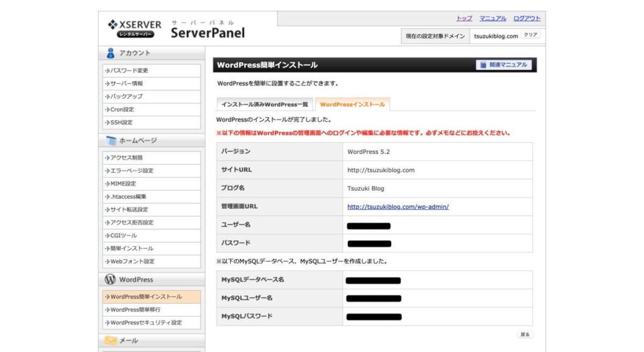Open SSH設定 in sidebar
The image size is (644, 352).
pos(152,122)
